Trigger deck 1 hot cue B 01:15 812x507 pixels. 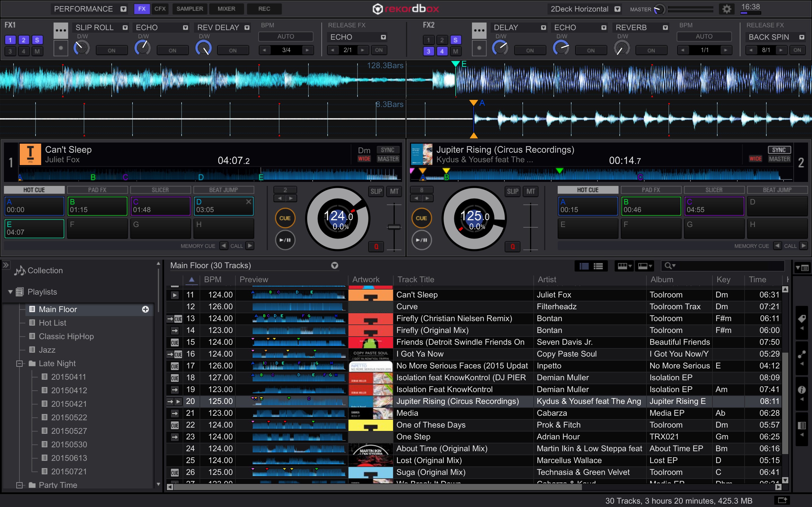(97, 206)
